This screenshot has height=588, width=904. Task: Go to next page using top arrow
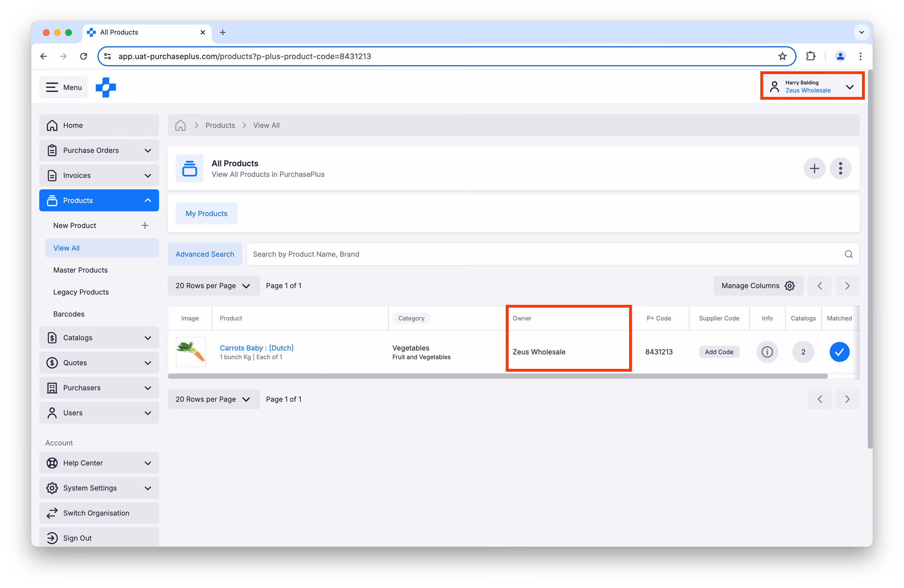point(847,285)
